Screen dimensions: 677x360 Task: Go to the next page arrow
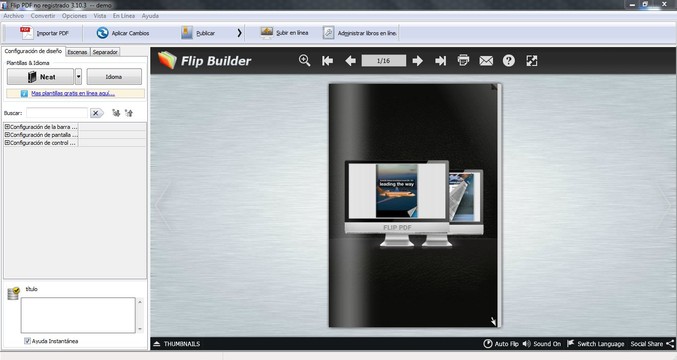tap(418, 61)
